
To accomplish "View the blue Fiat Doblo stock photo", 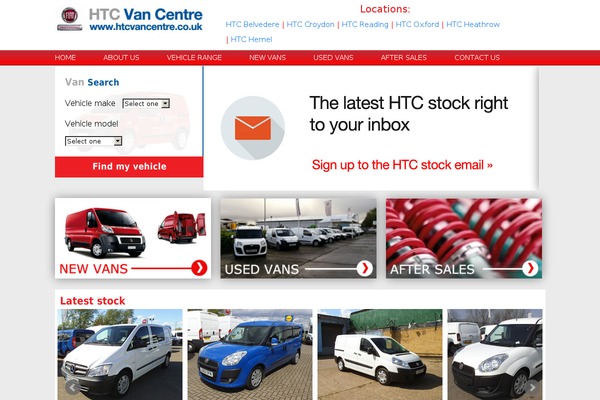I will [250, 354].
